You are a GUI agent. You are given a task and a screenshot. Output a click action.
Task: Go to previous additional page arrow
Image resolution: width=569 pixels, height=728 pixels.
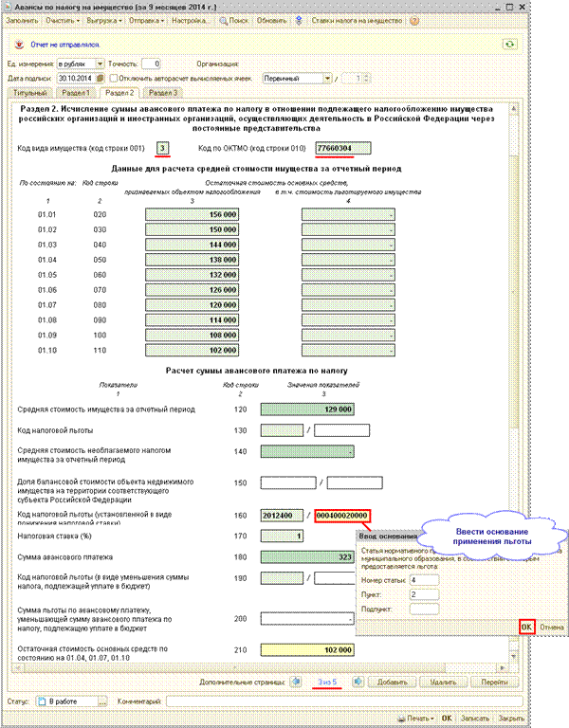(x=296, y=682)
